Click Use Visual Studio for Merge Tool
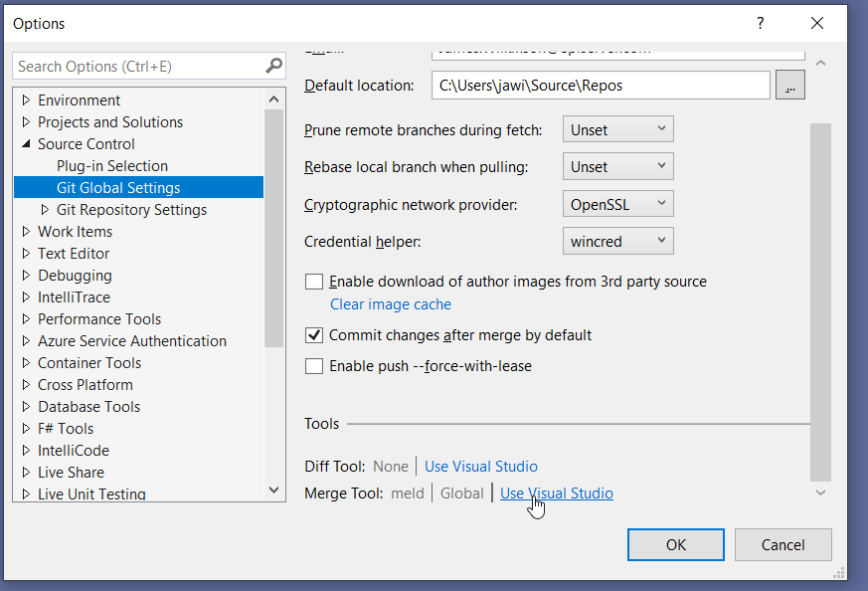The height and width of the screenshot is (591, 868). [x=556, y=493]
